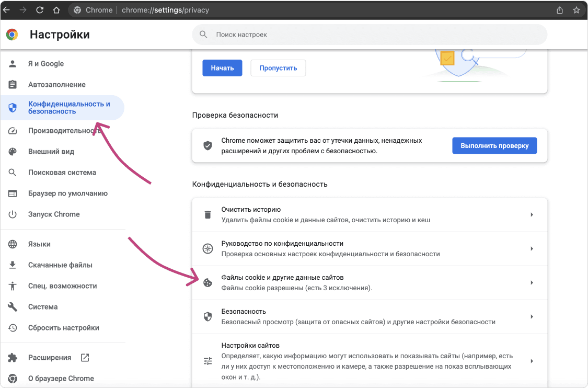
Task: Select the shield icon next to Безопасность
Action: 207,316
